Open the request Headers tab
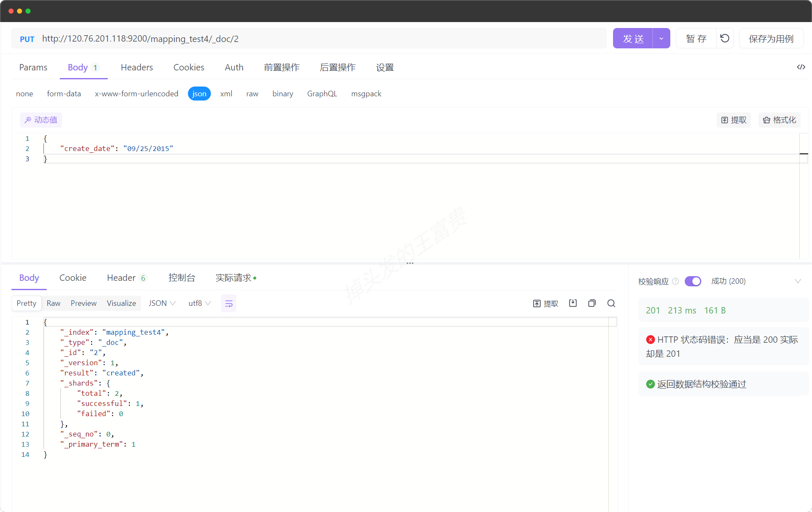This screenshot has width=812, height=512. pos(137,67)
